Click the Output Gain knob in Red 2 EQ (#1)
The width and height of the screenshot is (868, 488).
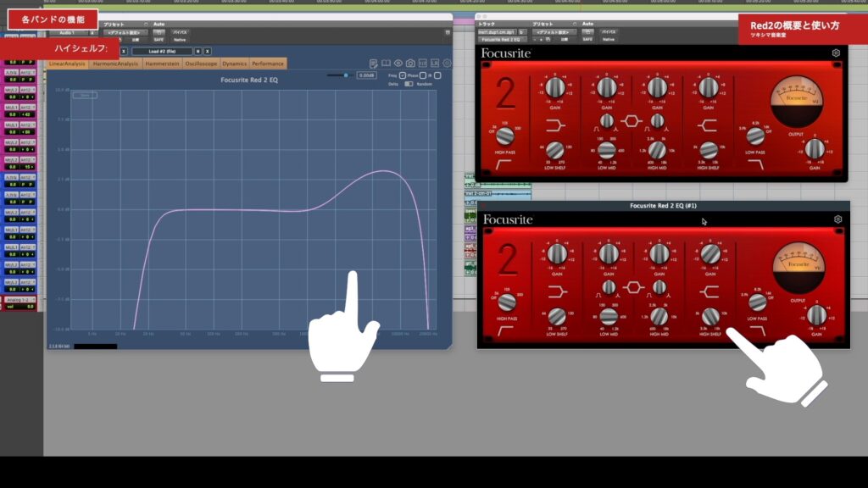click(x=817, y=315)
